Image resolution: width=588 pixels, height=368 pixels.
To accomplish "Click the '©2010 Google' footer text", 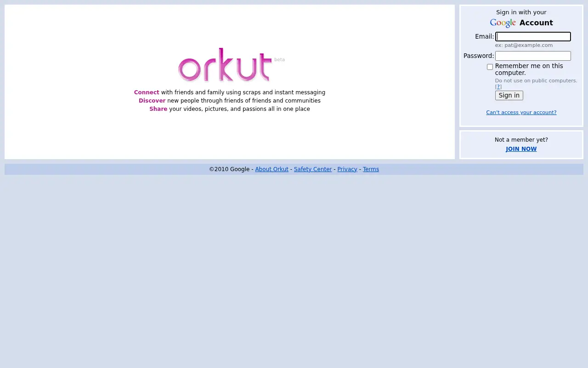I will tap(229, 169).
